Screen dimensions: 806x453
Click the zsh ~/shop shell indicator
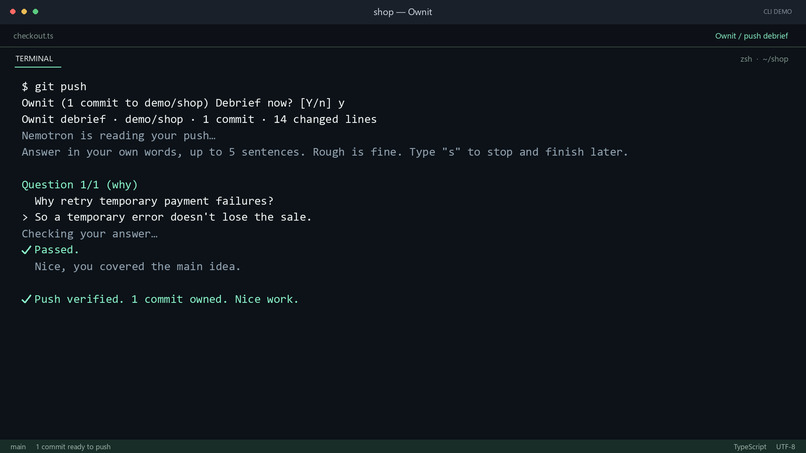coord(764,59)
